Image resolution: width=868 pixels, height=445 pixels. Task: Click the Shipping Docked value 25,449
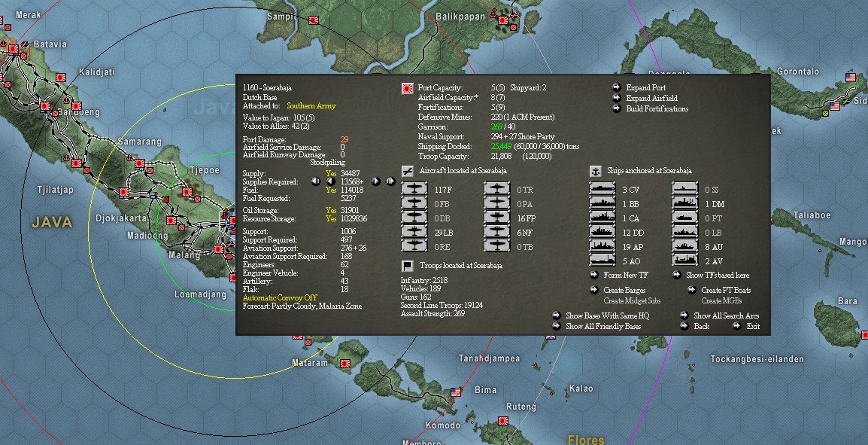[x=501, y=146]
